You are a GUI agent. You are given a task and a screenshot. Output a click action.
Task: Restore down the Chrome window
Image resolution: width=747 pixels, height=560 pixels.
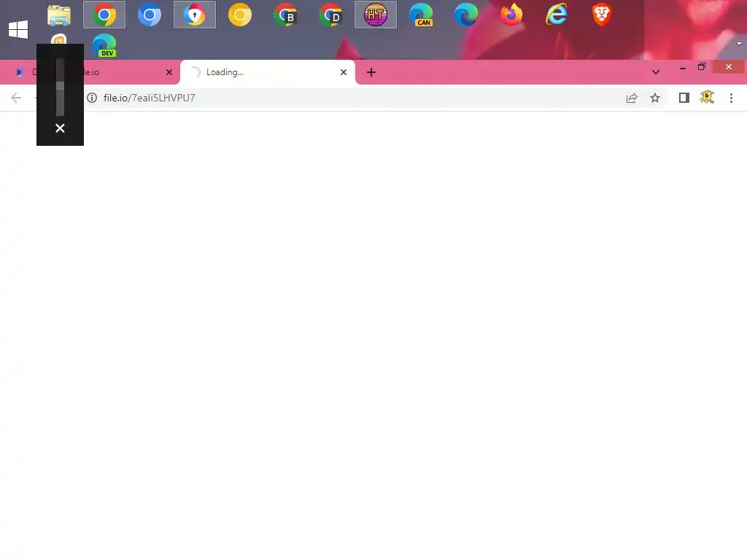[x=701, y=67]
